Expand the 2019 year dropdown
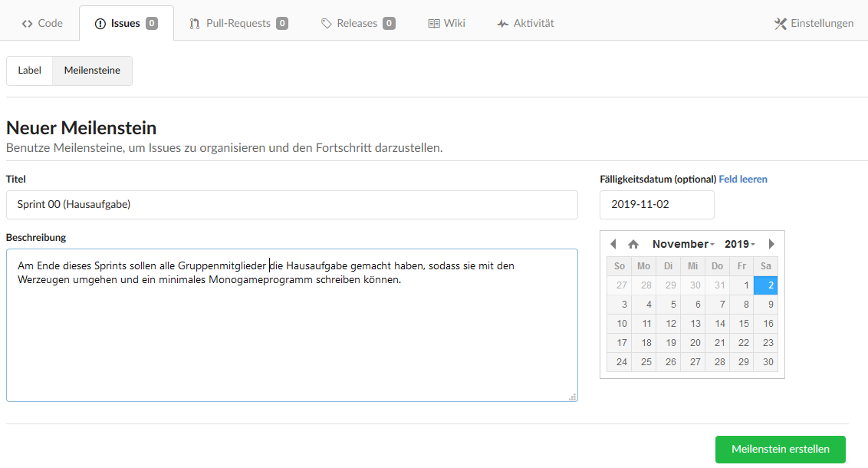The height and width of the screenshot is (468, 868). [740, 244]
